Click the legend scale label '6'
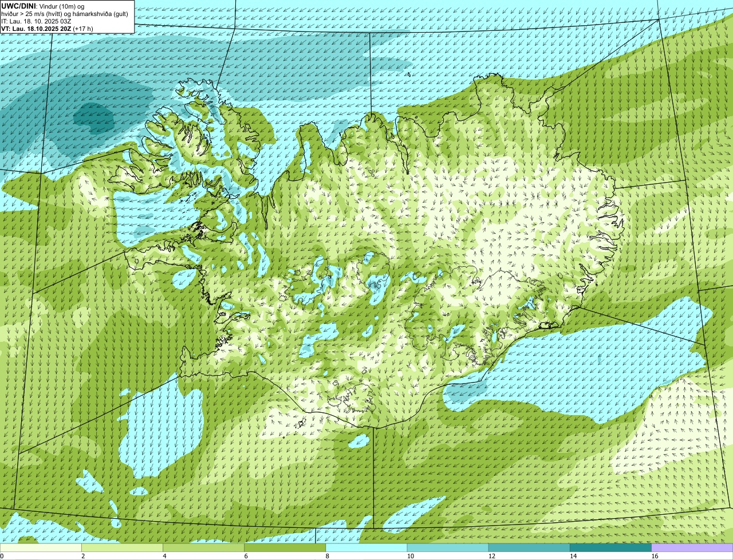The height and width of the screenshot is (560, 733). (x=246, y=556)
